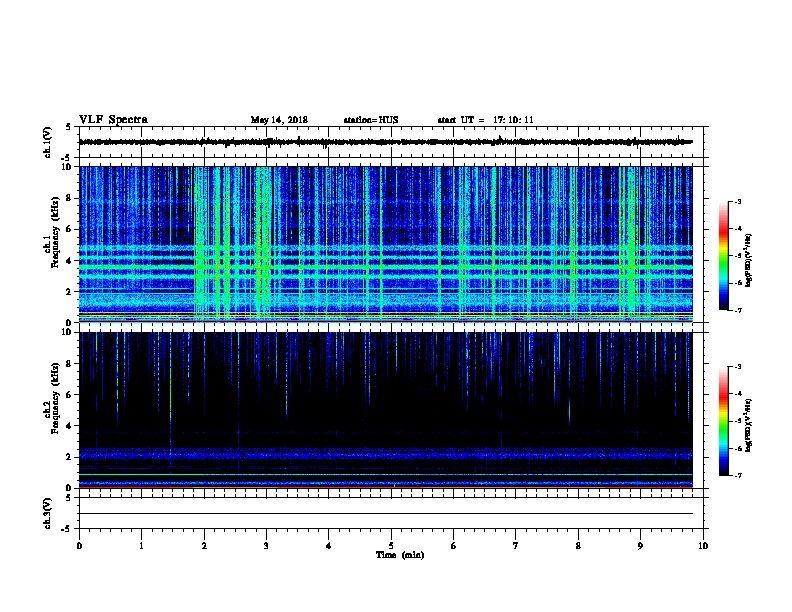Click the "ch.3(V)" axis label

48,513
